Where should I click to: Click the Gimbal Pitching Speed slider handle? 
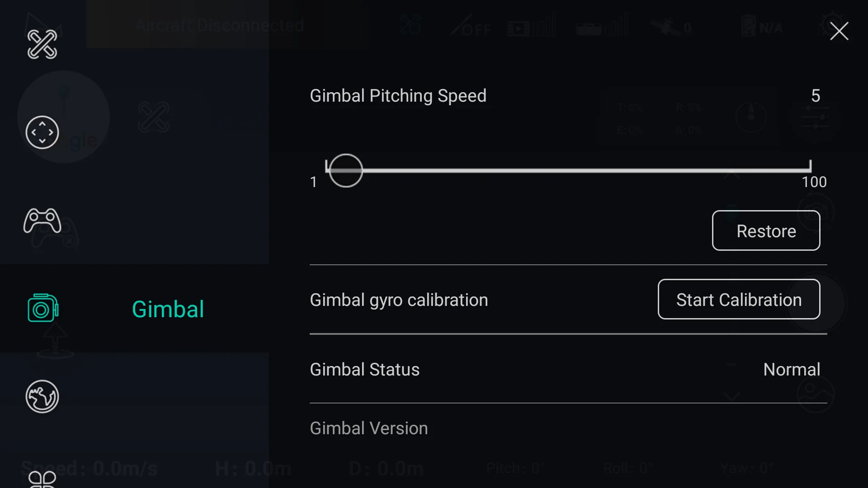[346, 170]
